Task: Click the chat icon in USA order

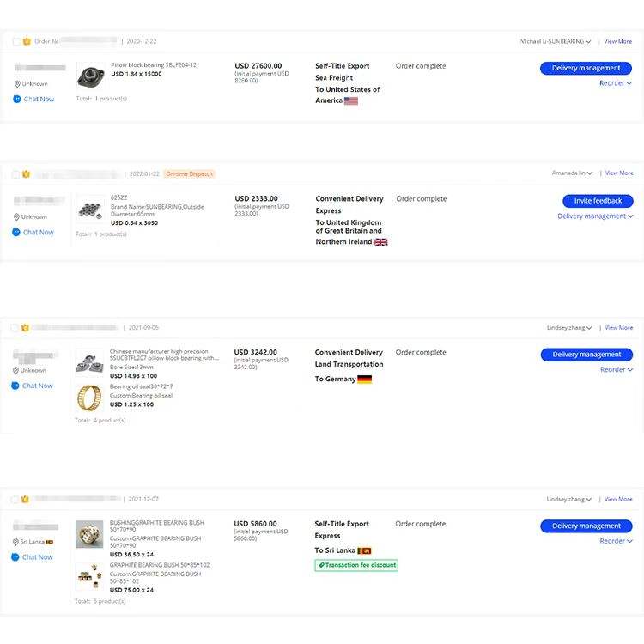Action: 17,99
